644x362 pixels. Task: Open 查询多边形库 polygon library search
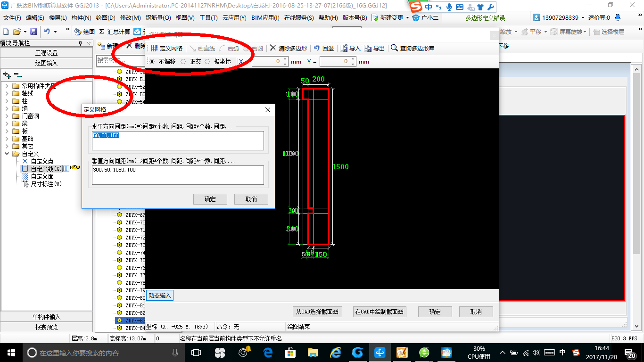413,48
